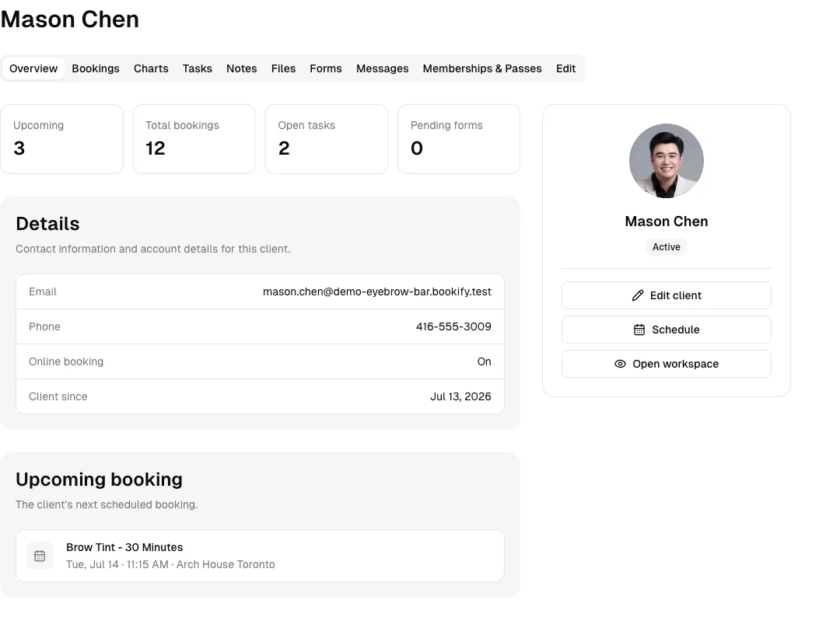Click the Brow Tint - 30 Minutes booking
The width and height of the screenshot is (840, 642).
(x=260, y=556)
